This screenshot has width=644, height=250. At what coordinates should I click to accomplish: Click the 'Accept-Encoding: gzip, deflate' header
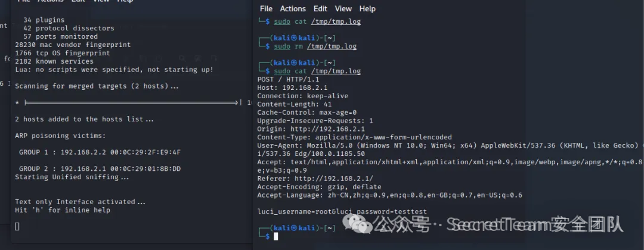click(319, 187)
